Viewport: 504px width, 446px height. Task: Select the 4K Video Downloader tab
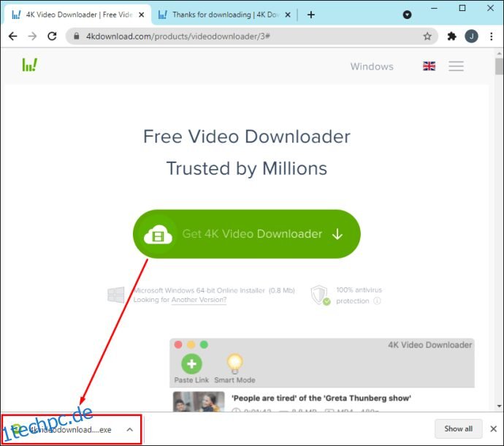tap(77, 15)
